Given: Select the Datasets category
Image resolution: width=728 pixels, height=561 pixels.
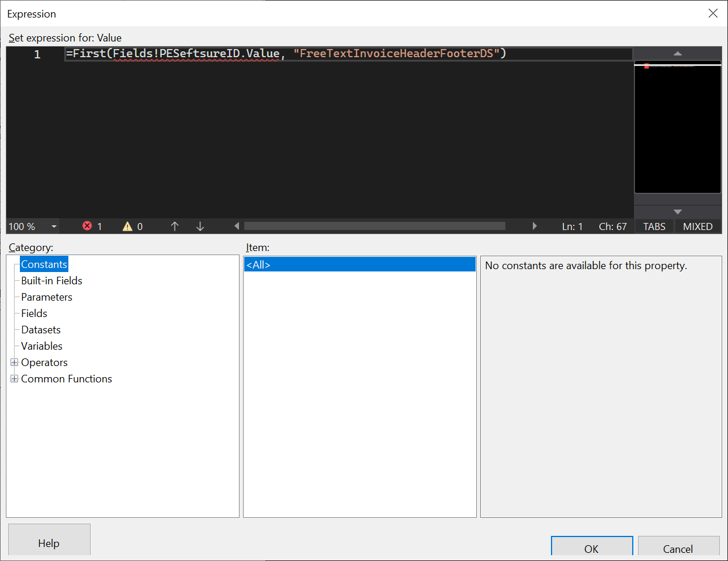Looking at the screenshot, I should click(41, 330).
